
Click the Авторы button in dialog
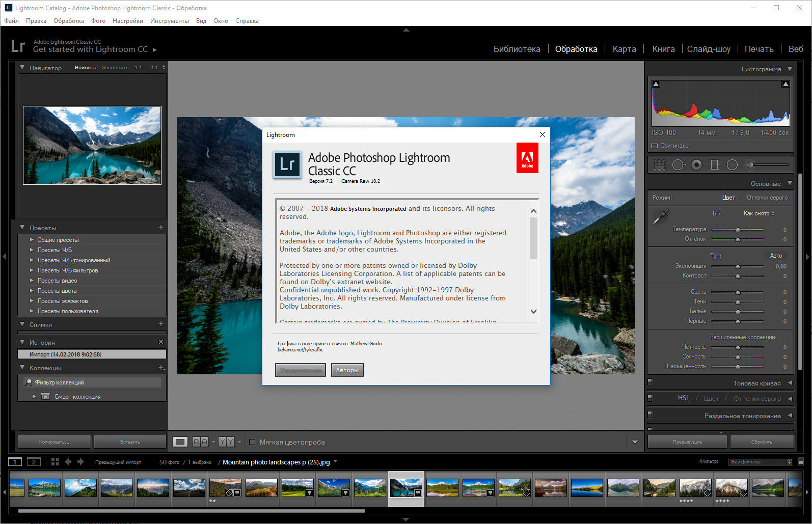pyautogui.click(x=347, y=370)
